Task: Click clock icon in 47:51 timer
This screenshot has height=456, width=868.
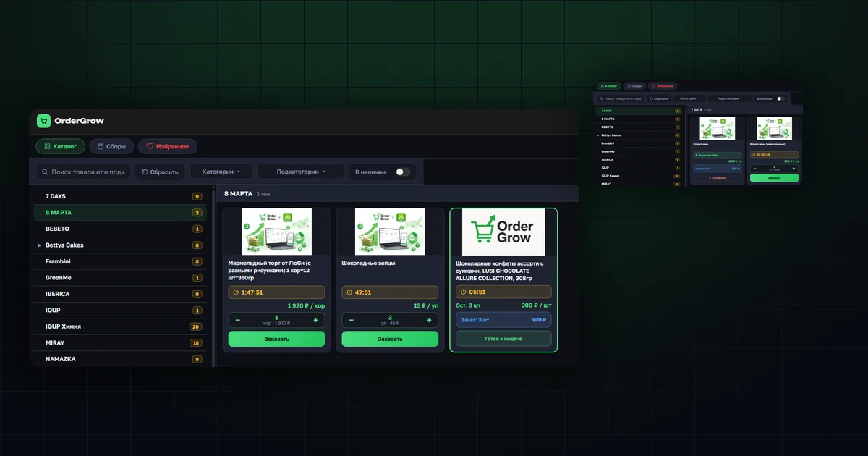Action: point(349,292)
